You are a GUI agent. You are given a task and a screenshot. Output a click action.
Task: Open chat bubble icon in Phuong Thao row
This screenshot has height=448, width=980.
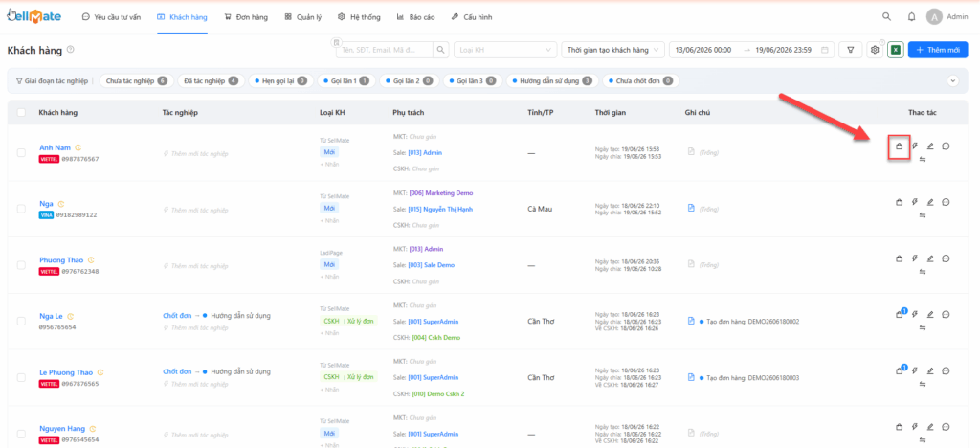click(x=946, y=258)
